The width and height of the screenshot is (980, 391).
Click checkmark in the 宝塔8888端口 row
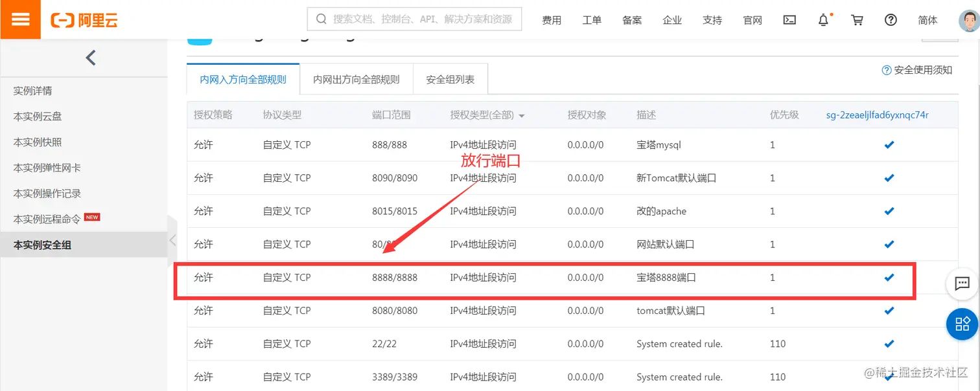pyautogui.click(x=889, y=277)
